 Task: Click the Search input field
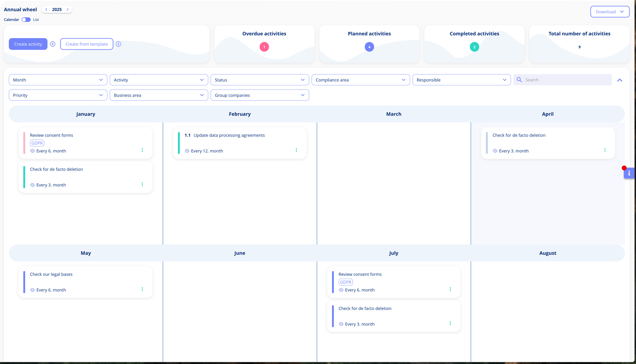(x=562, y=80)
